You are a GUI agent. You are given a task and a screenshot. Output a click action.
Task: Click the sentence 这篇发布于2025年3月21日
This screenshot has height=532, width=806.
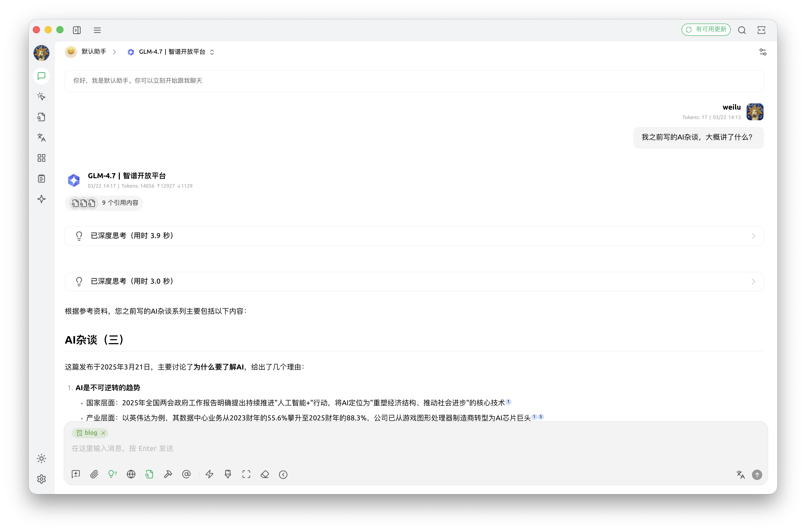click(x=185, y=367)
